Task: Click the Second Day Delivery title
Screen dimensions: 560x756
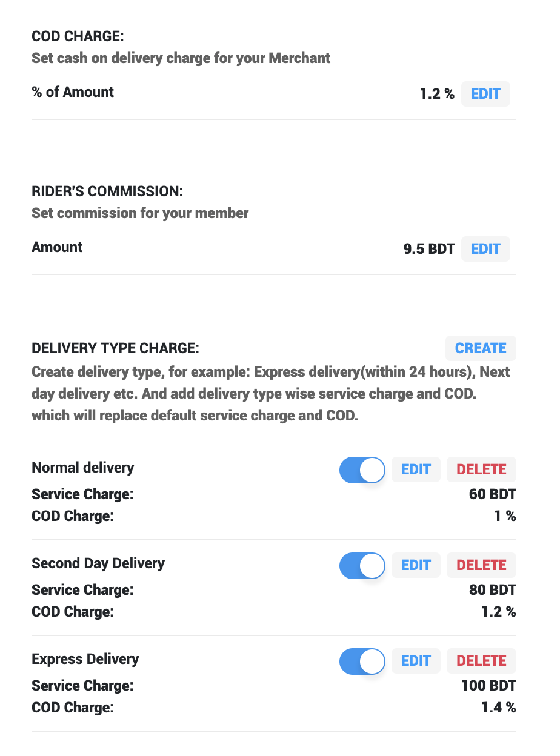Action: (x=98, y=563)
